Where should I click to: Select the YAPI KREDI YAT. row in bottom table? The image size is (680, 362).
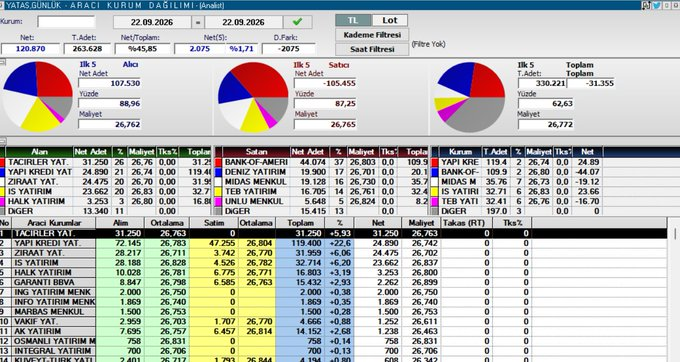point(333,243)
